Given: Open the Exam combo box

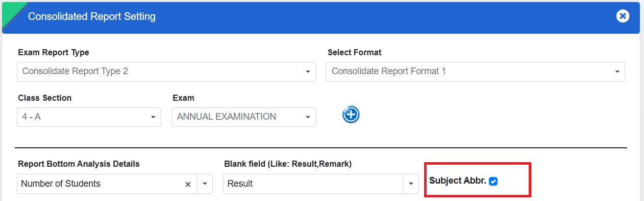Looking at the screenshot, I should 243,117.
